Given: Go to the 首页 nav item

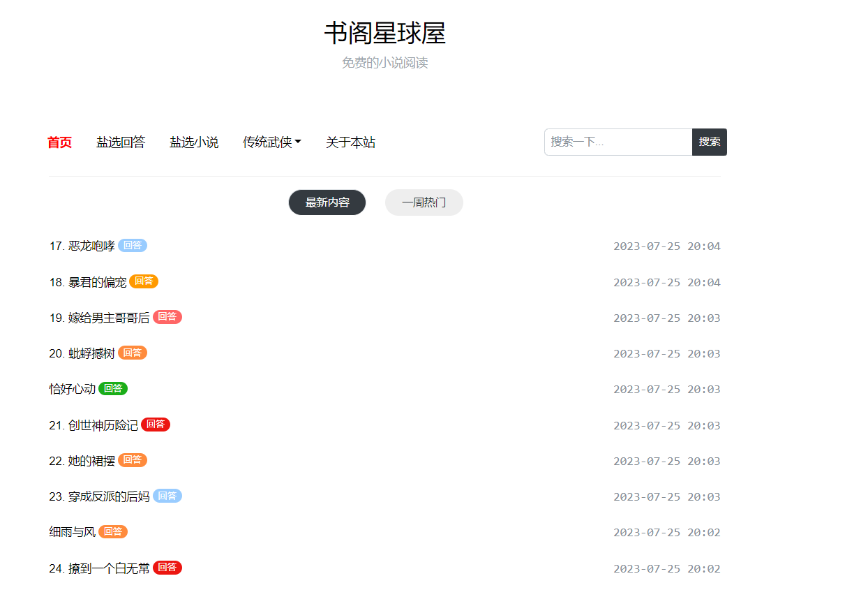Looking at the screenshot, I should pos(59,142).
